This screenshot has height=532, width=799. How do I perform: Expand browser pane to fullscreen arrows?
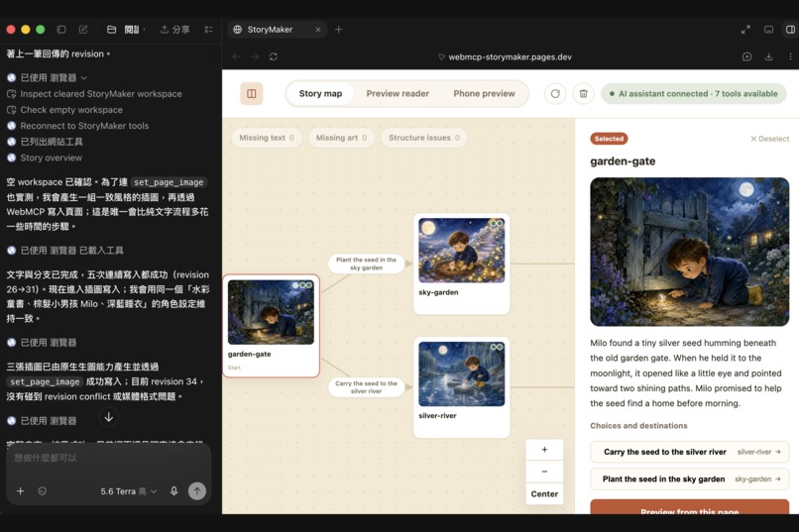point(745,30)
